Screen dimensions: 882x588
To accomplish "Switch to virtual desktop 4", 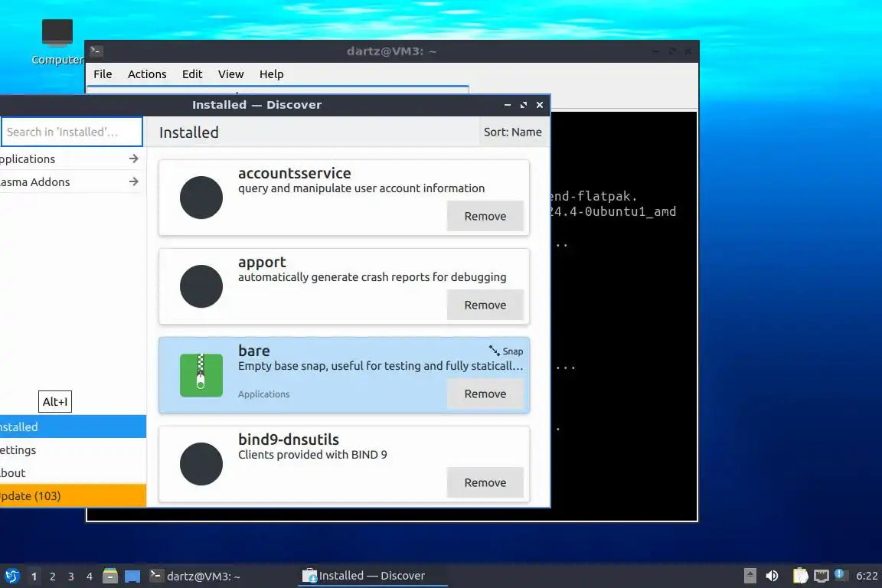I will point(90,577).
